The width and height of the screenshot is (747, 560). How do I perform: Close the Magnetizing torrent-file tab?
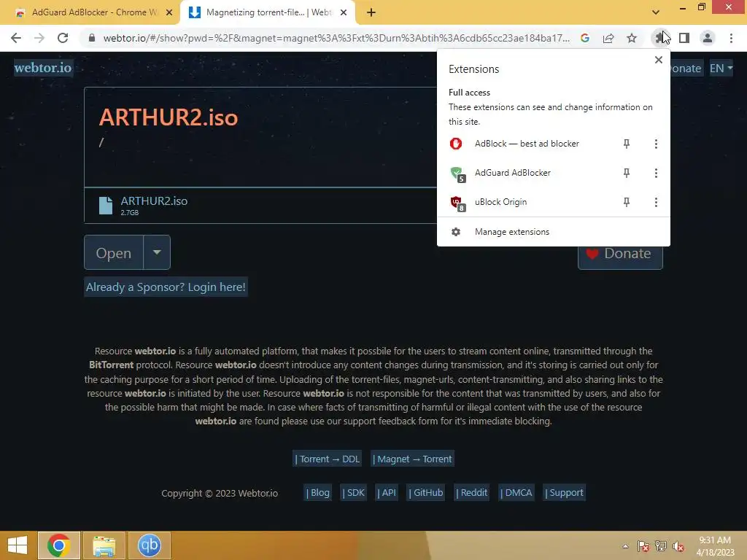pos(344,12)
